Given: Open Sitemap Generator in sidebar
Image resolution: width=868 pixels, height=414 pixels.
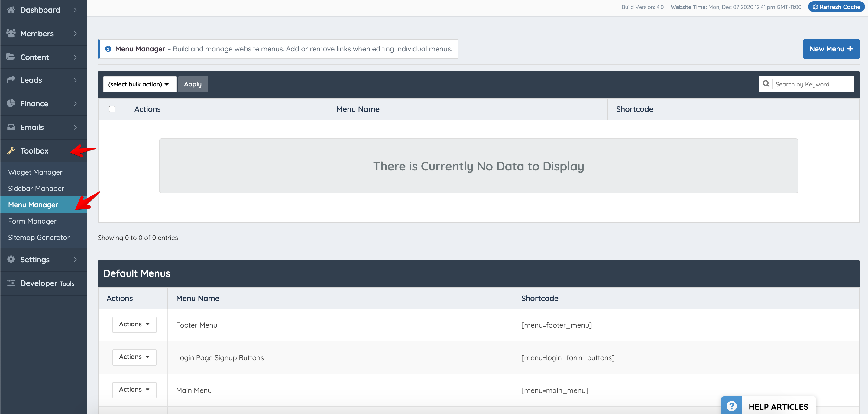Looking at the screenshot, I should (39, 237).
